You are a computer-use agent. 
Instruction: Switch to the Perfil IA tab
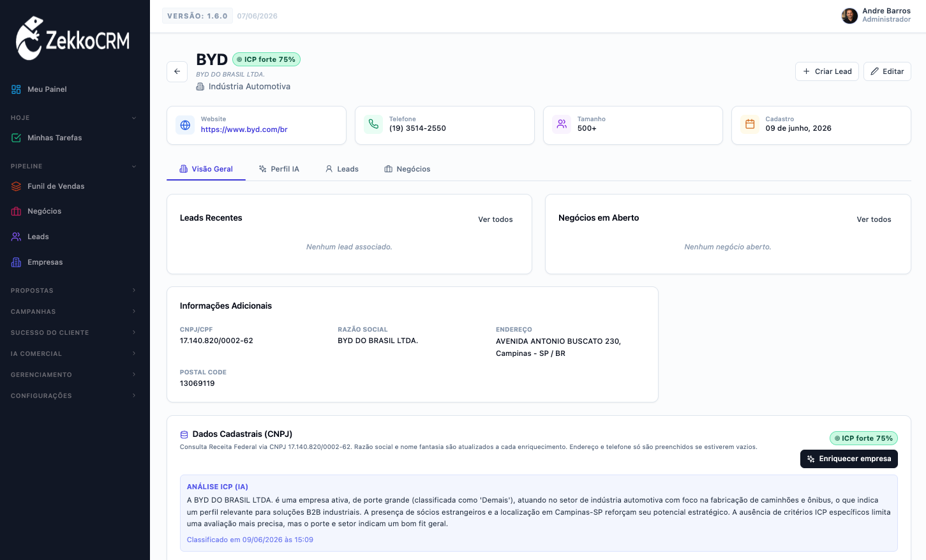point(279,169)
